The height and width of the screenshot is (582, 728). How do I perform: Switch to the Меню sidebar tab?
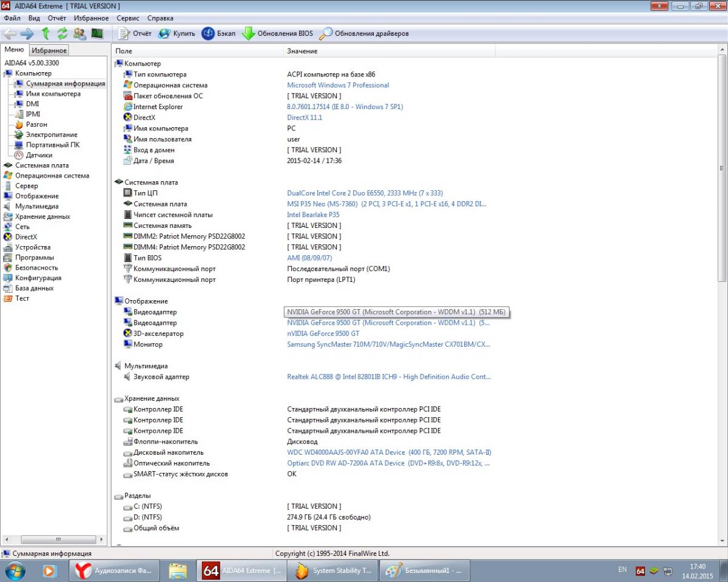[x=15, y=50]
